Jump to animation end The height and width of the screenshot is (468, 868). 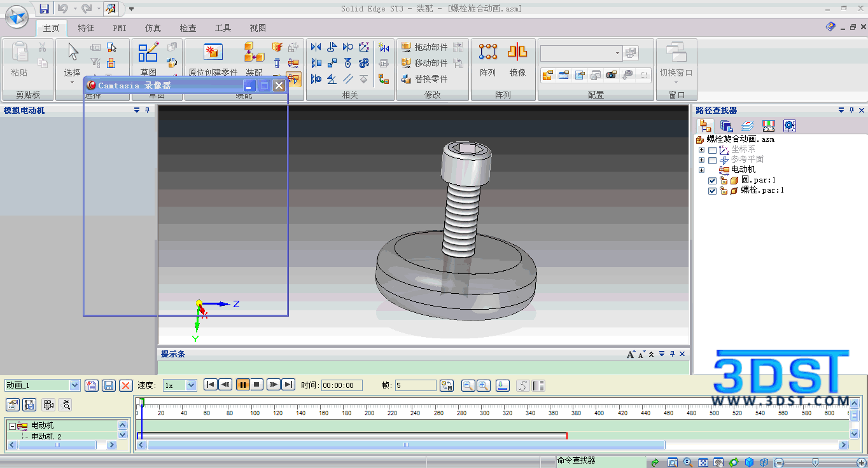tap(288, 385)
